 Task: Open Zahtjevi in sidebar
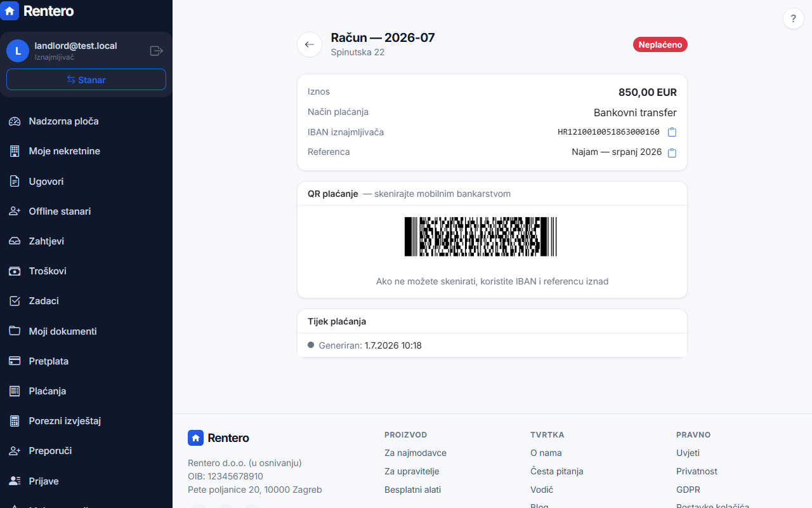click(86, 241)
